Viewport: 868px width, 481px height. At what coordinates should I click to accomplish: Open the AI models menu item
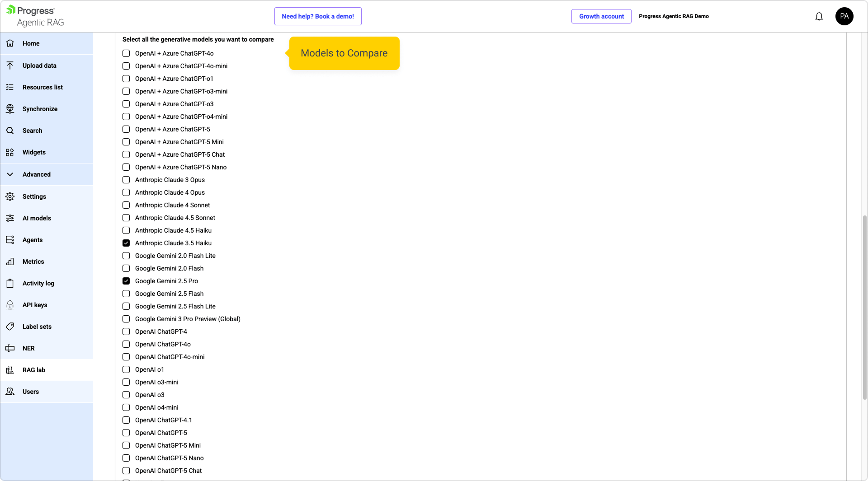pyautogui.click(x=37, y=218)
